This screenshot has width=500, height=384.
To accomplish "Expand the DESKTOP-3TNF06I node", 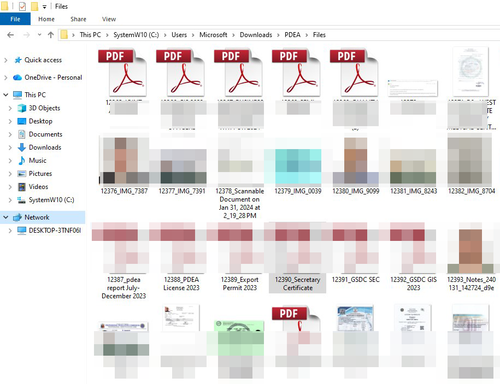I will (x=10, y=231).
